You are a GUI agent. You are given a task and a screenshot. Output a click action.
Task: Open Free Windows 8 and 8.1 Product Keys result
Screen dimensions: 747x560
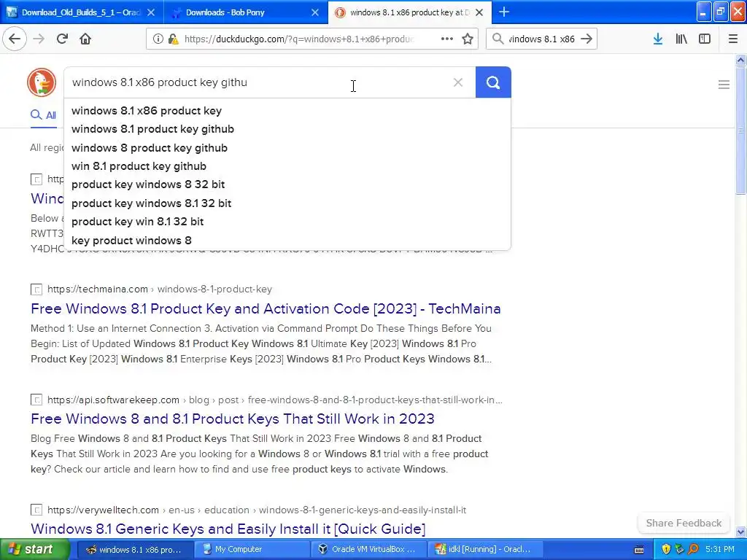tap(233, 419)
